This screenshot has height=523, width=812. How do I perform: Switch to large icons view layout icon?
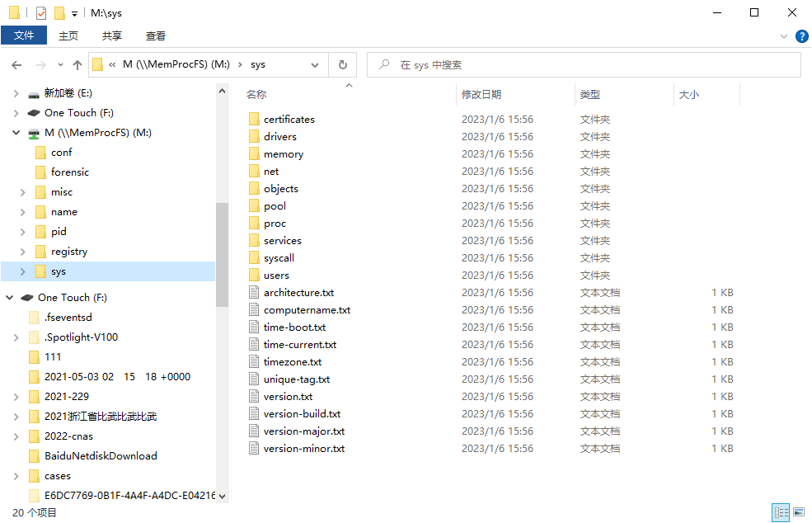[799, 512]
